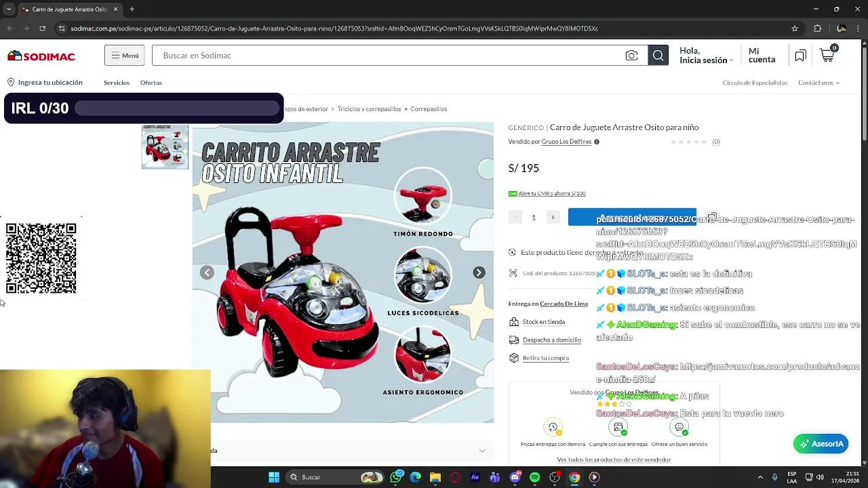868x488 pixels.
Task: Click Ofrece un buen servicio badge icon
Action: [x=679, y=427]
